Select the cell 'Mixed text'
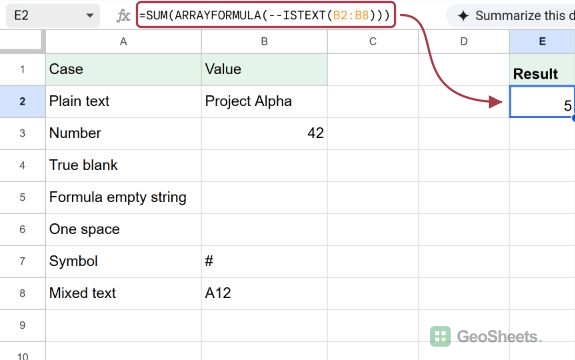575x360 pixels. point(124,293)
